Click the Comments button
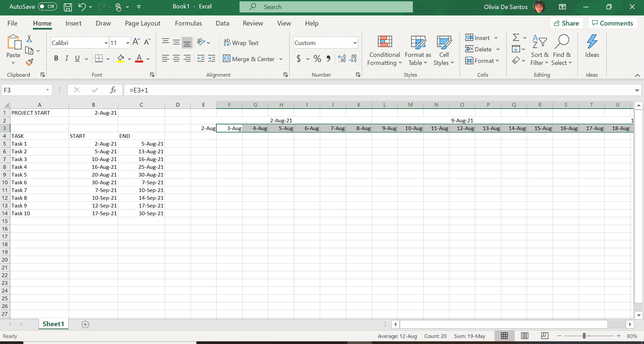This screenshot has width=644, height=344. pos(612,23)
